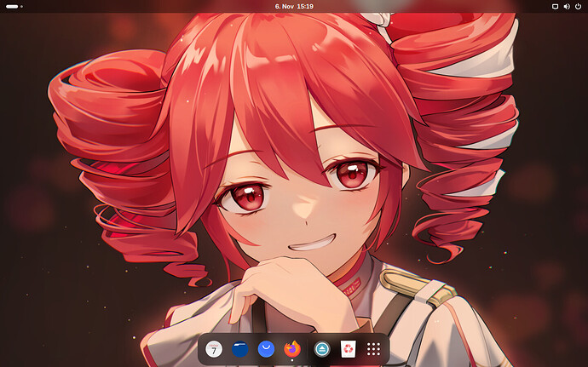The width and height of the screenshot is (588, 367).
Task: Click the gold shoulder epaulette on the wallpaper
Action: pyautogui.click(x=412, y=287)
